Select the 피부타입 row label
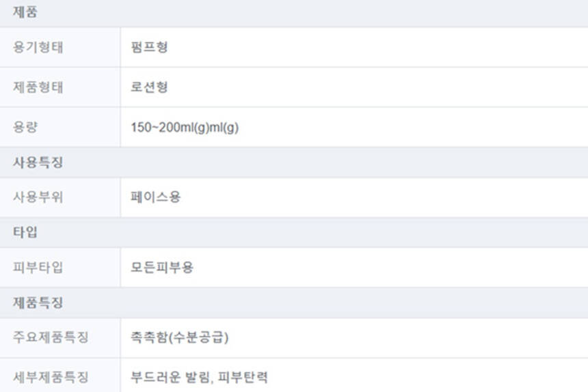Screen dimensions: 588x392 coord(38,267)
